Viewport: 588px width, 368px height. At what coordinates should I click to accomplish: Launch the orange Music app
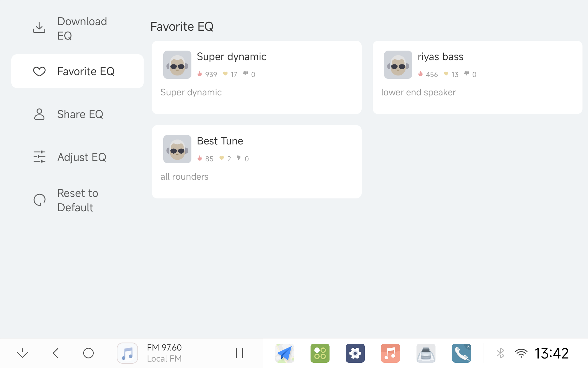click(390, 353)
